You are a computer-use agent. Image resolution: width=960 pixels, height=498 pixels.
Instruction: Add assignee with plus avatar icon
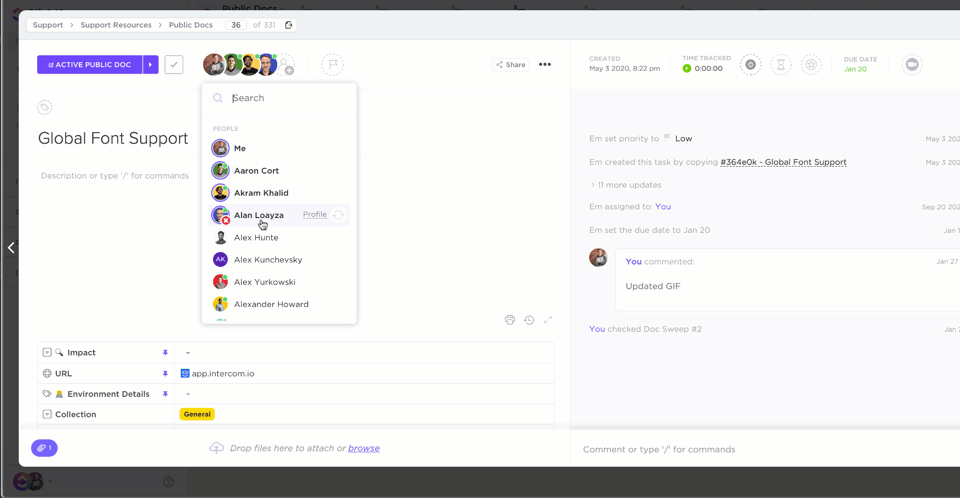click(287, 65)
